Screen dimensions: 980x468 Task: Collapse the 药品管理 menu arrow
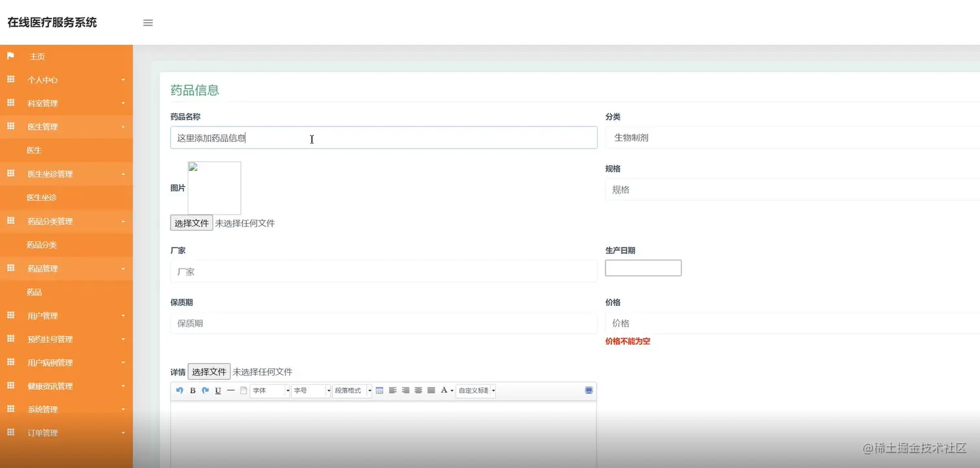[123, 268]
